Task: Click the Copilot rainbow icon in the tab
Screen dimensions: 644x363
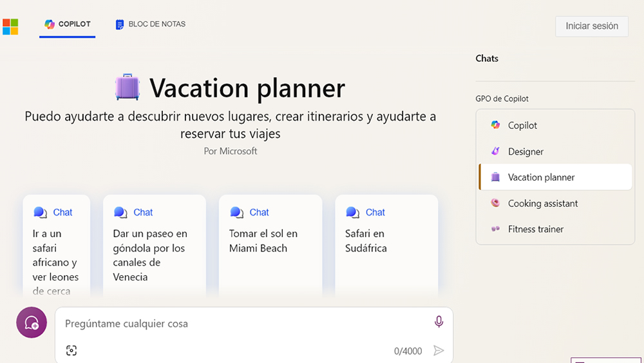Action: coord(50,25)
